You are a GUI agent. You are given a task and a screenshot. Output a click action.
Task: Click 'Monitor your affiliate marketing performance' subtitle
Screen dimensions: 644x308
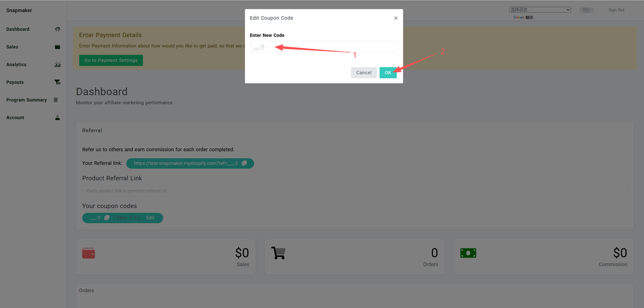(x=124, y=102)
